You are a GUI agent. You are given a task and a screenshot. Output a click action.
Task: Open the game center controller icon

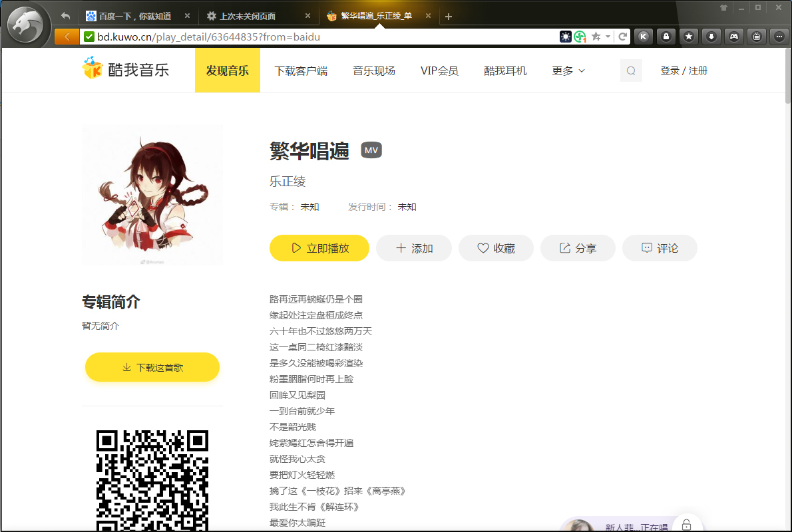coord(734,37)
